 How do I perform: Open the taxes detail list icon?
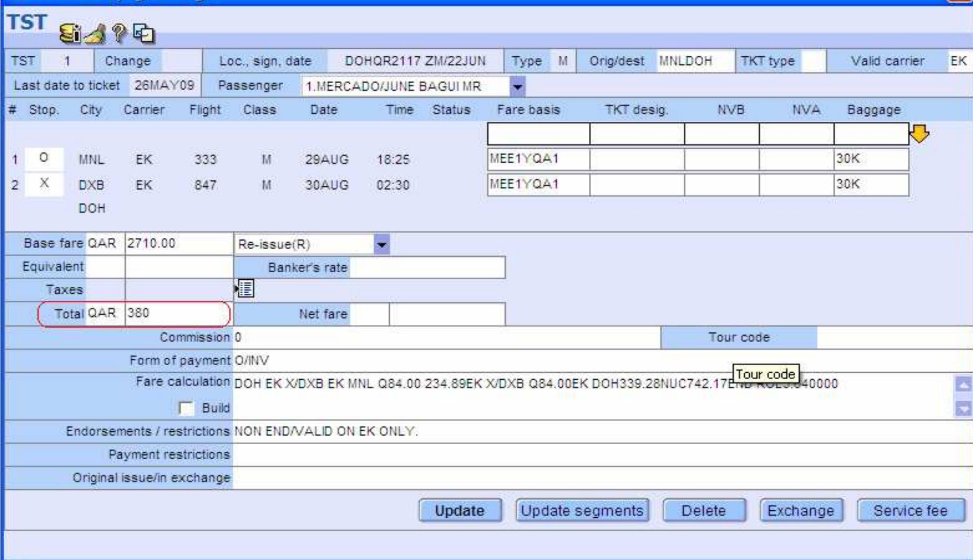pos(245,289)
